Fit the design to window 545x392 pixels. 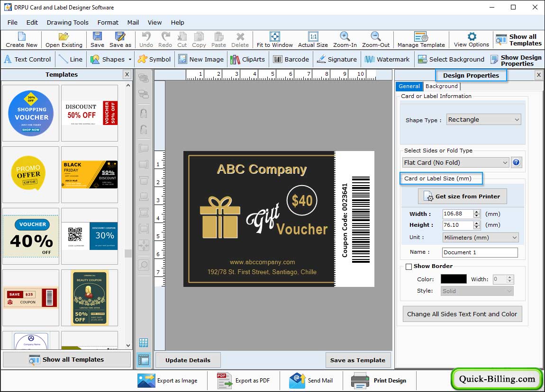coord(274,40)
